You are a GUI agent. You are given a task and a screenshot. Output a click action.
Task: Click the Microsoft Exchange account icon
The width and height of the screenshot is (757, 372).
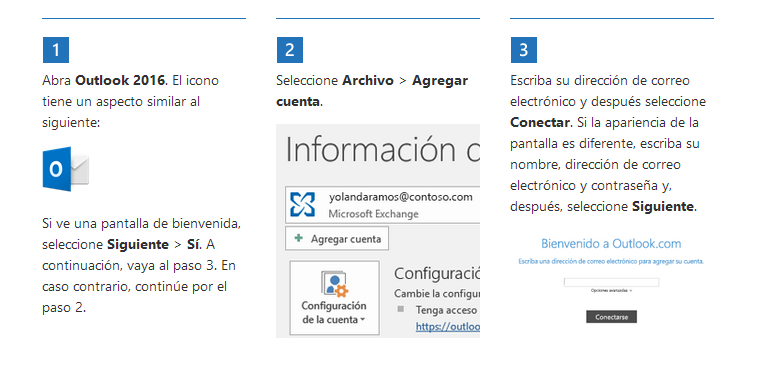click(302, 205)
